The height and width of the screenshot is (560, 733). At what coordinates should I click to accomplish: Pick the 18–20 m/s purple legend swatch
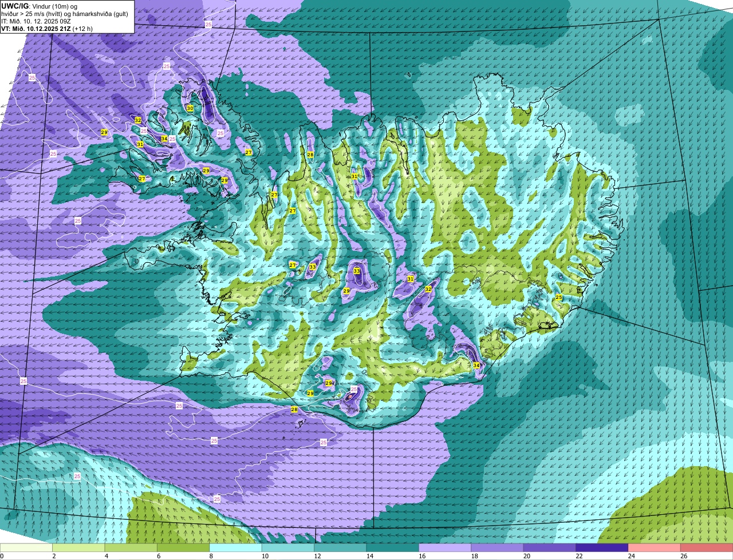(x=497, y=548)
